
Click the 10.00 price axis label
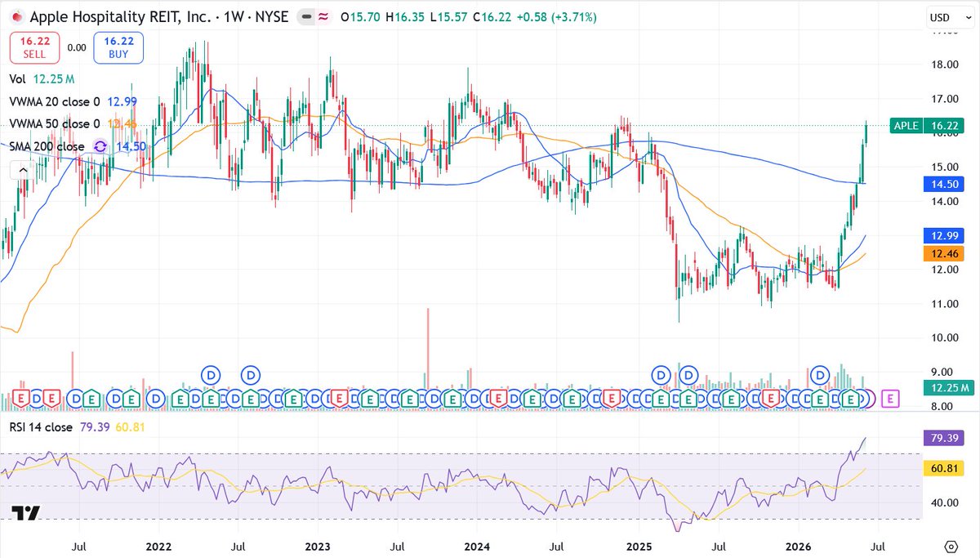pos(943,338)
